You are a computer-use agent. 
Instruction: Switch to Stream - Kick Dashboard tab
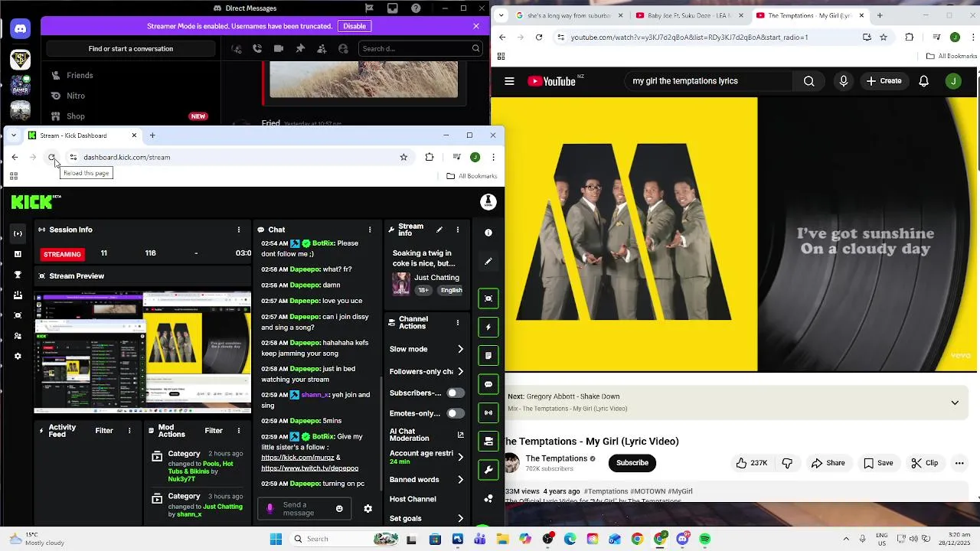83,135
